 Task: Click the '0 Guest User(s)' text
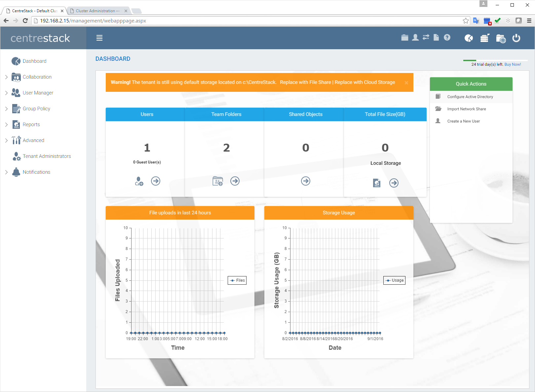click(147, 162)
